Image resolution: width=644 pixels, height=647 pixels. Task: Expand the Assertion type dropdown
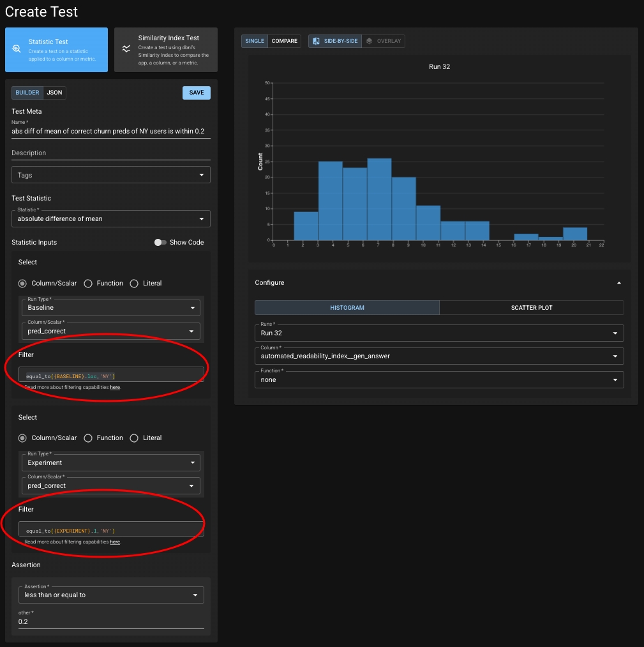click(x=110, y=595)
